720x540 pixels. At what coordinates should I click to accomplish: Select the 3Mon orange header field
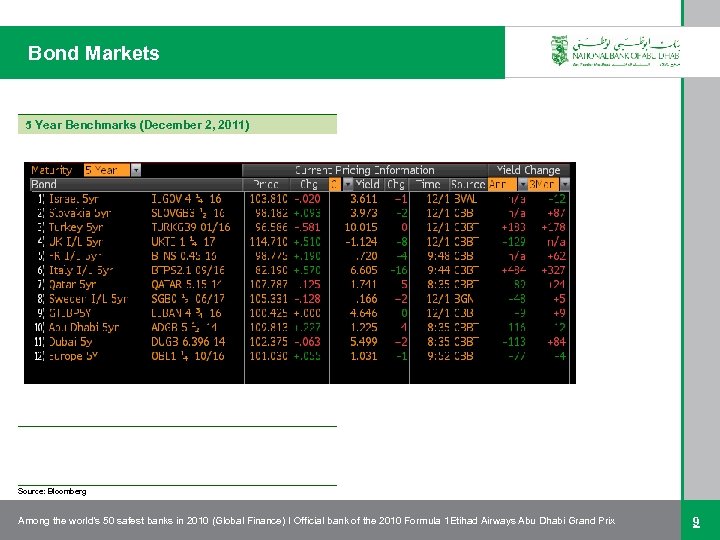[x=543, y=184]
